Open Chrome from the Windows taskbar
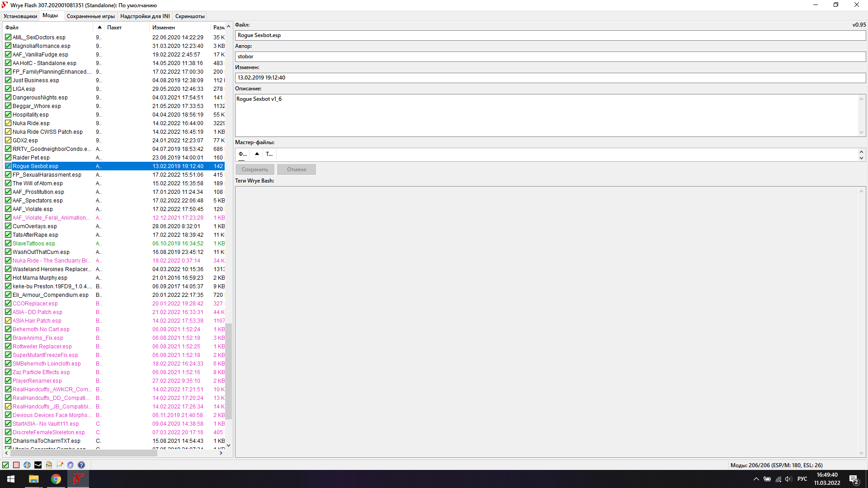The height and width of the screenshot is (488, 868). pos(56,479)
